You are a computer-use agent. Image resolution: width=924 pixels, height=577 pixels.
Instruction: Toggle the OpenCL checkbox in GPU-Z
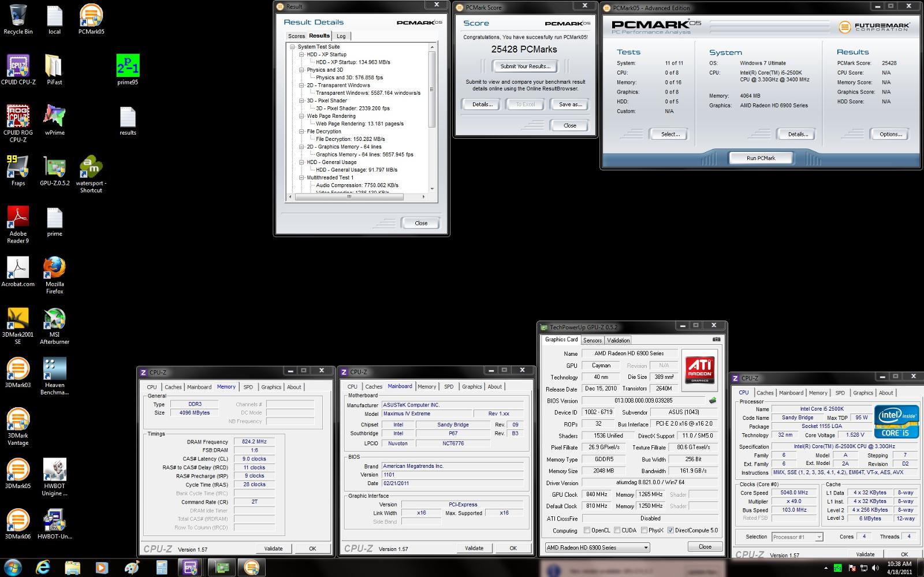(x=587, y=530)
